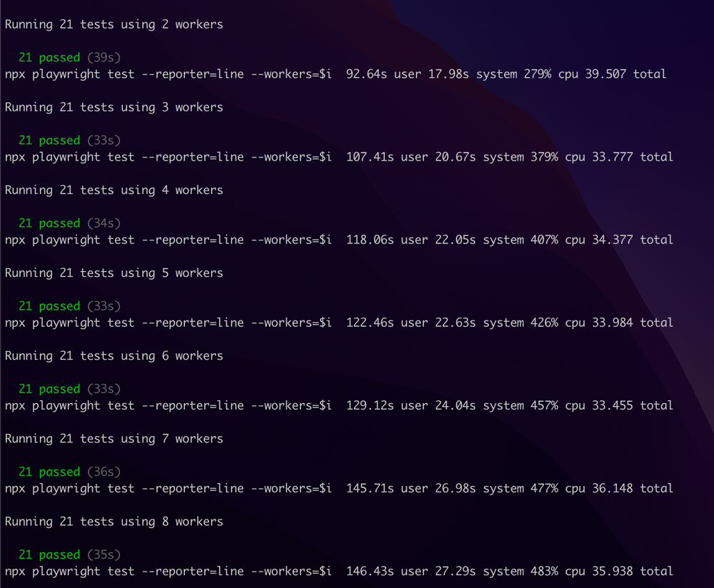The height and width of the screenshot is (588, 714).
Task: Click the "21 passed (39s)" result text
Action: pyautogui.click(x=69, y=57)
